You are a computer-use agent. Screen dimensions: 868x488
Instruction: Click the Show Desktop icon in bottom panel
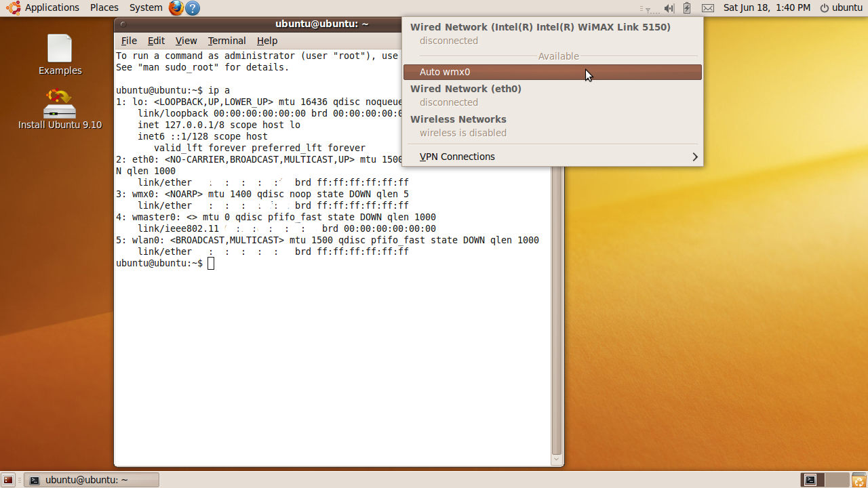pyautogui.click(x=8, y=480)
